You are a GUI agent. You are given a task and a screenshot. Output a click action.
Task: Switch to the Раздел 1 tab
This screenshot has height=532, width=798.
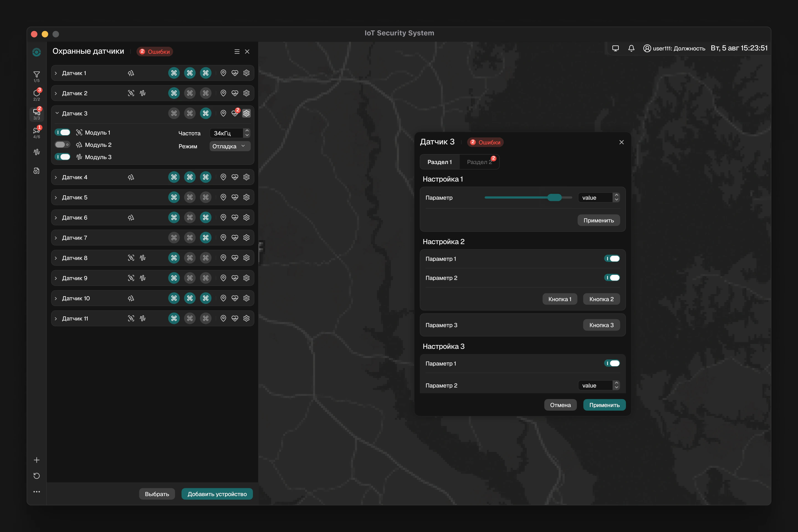[440, 162]
